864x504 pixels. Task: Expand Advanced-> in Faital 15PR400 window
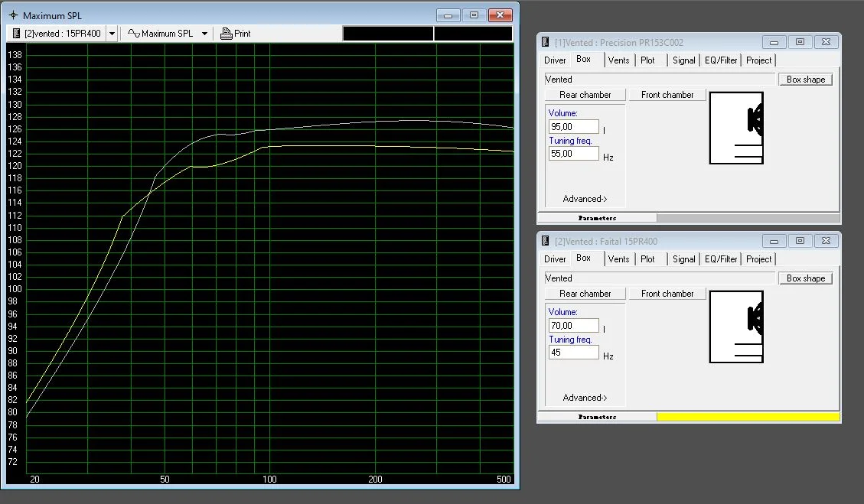pos(585,398)
